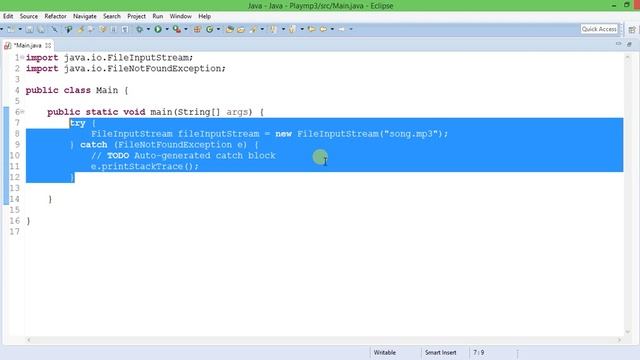Screen dimensions: 640x360
Task: Open the Help menu
Action: pos(204,16)
